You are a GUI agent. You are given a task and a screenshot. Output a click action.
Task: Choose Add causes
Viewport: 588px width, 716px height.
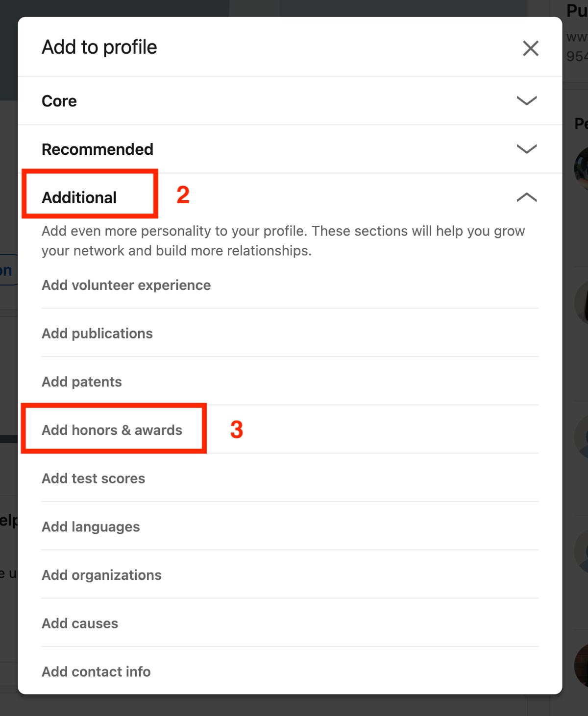click(79, 623)
